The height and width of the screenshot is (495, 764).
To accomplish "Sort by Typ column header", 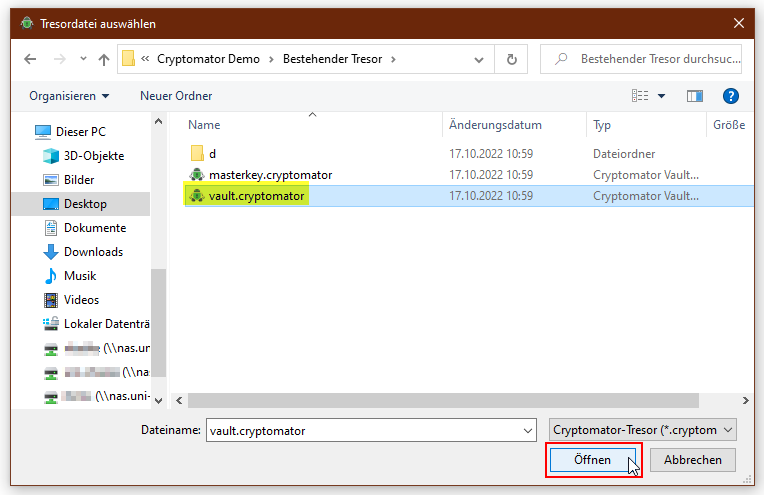I will [602, 125].
